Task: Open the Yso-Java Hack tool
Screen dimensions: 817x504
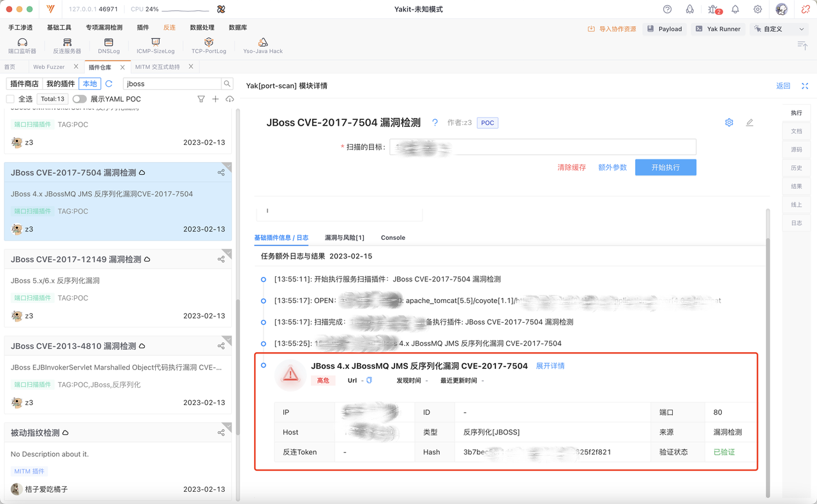Action: (x=263, y=46)
